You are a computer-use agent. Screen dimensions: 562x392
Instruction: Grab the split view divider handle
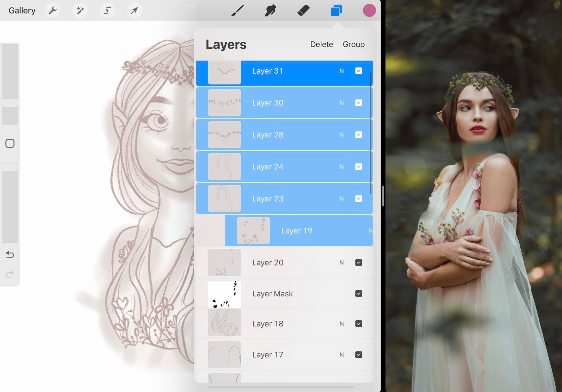pyautogui.click(x=383, y=196)
